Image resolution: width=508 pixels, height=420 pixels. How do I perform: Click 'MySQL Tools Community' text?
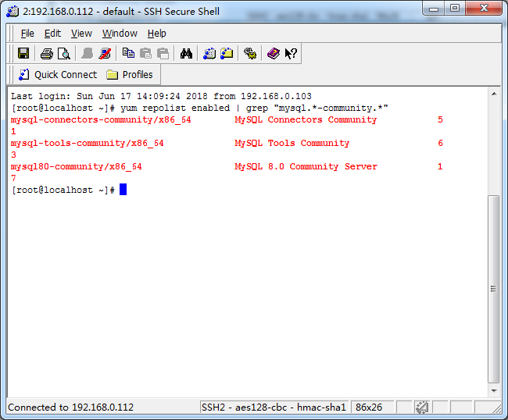pyautogui.click(x=292, y=143)
